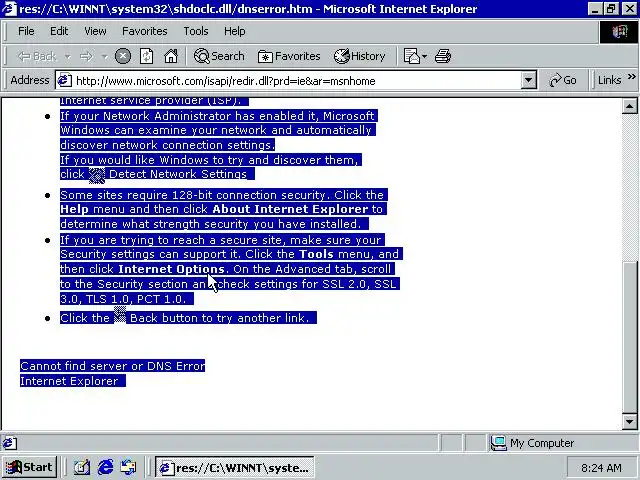The width and height of the screenshot is (640, 480).
Task: Click the Forward arrow toolbar button
Action: [x=86, y=56]
